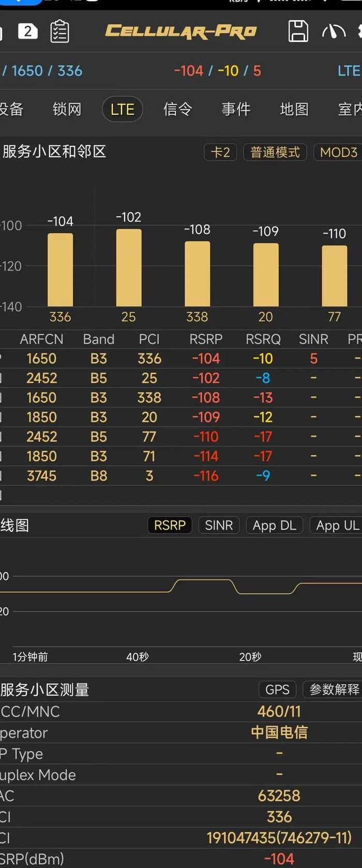Tap the MCC/MNC value 460/11
Viewport: 362px width, 868px height.
click(x=279, y=711)
